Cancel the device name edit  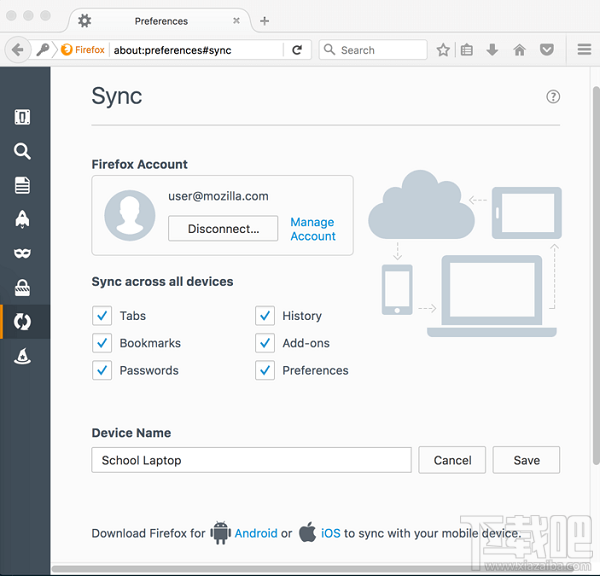pos(452,460)
